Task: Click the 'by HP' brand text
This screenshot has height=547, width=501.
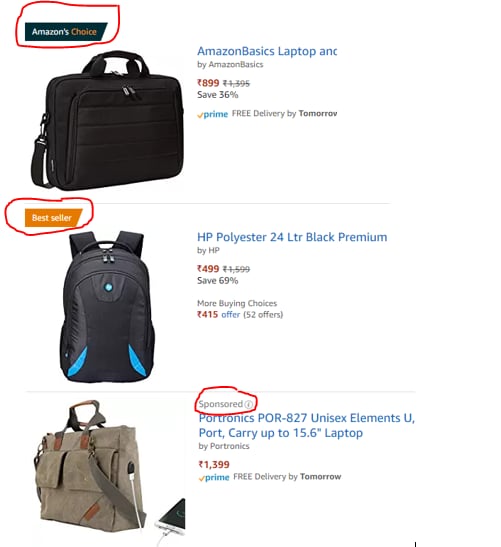Action: [x=208, y=250]
